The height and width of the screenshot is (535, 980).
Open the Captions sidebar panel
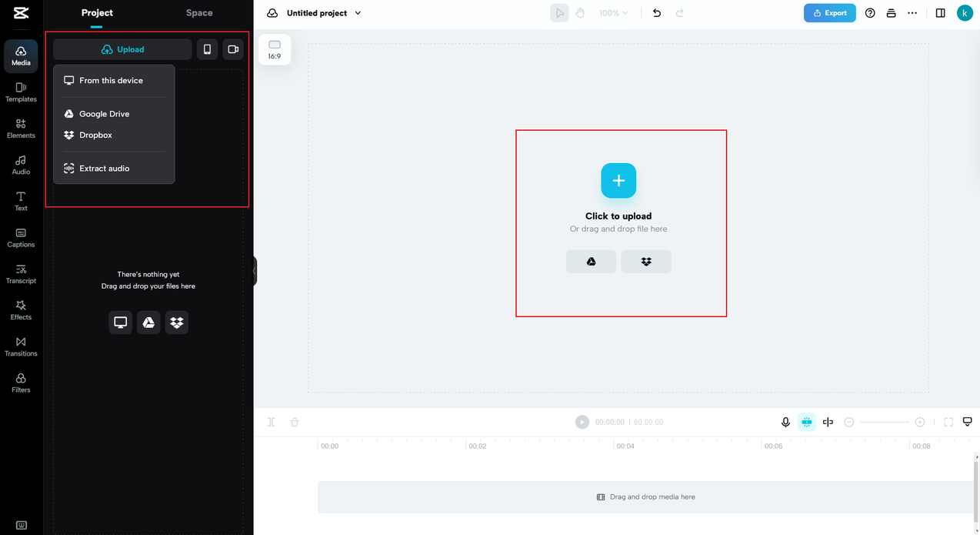pyautogui.click(x=21, y=238)
